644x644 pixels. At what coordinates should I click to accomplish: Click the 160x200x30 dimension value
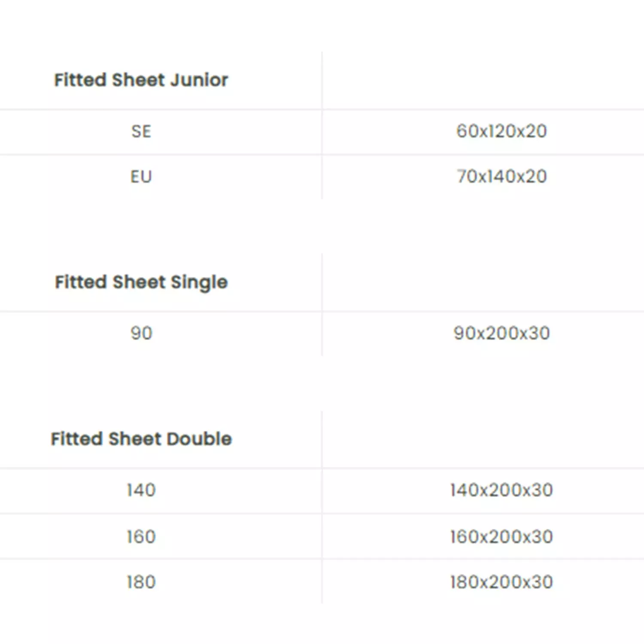tap(501, 537)
